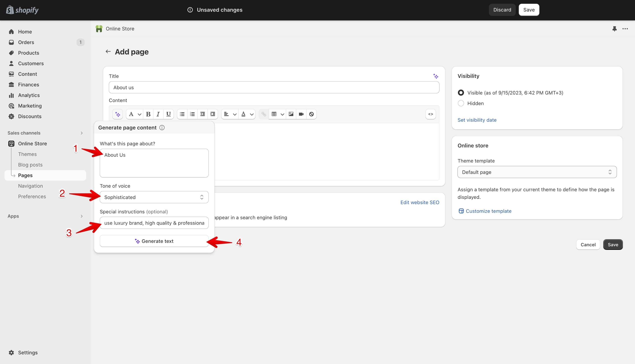
Task: Toggle underline formatting
Action: tap(168, 114)
